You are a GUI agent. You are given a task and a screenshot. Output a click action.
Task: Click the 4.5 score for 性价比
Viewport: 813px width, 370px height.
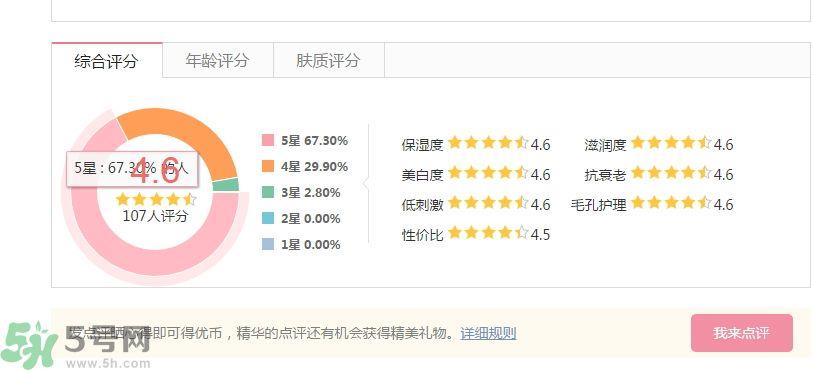tap(540, 235)
